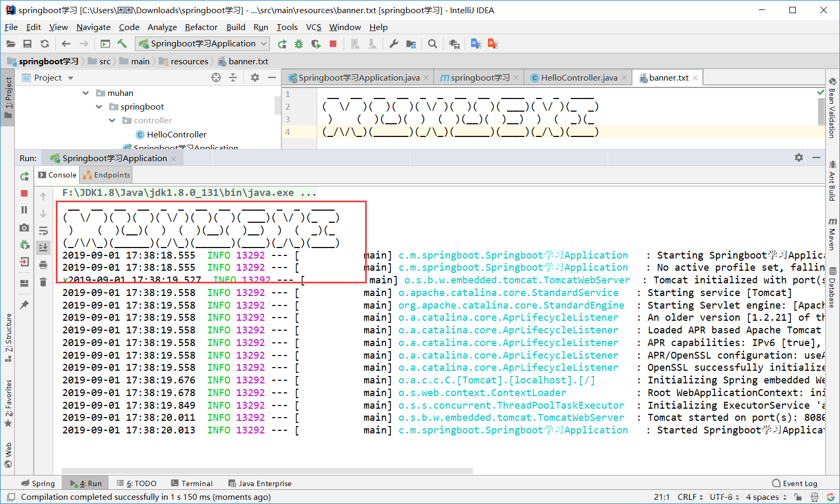The image size is (840, 504).
Task: Click Collapse All icon in Project panel
Action: pos(233,78)
